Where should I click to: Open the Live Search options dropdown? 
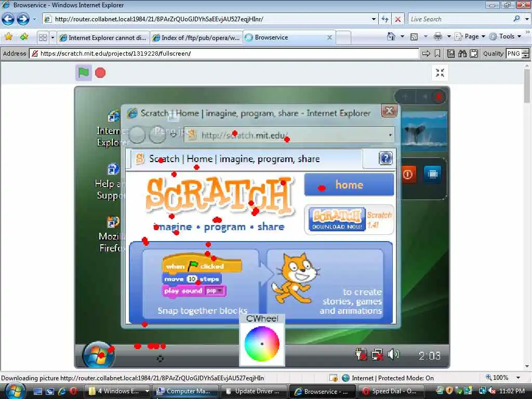click(x=527, y=19)
